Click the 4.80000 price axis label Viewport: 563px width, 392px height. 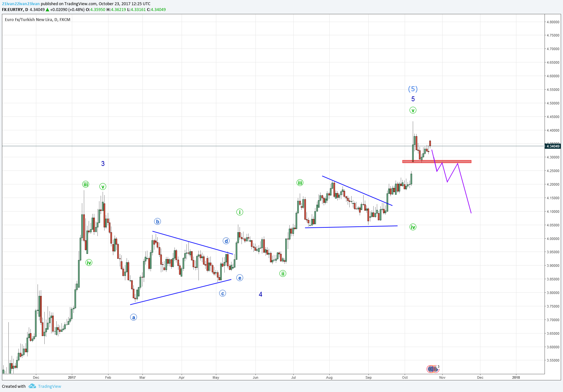click(553, 22)
